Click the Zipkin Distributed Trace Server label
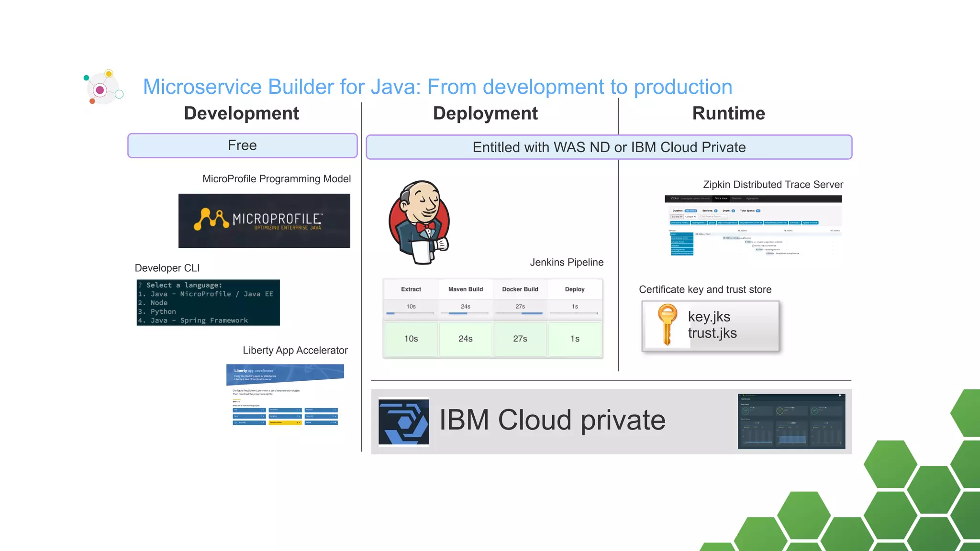Viewport: 980px width, 551px height. [773, 185]
